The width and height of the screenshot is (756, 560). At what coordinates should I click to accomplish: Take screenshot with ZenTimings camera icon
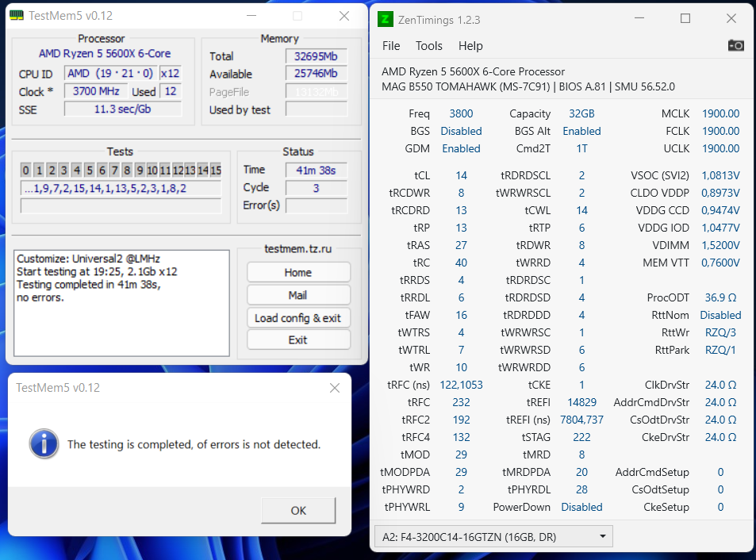tap(735, 45)
